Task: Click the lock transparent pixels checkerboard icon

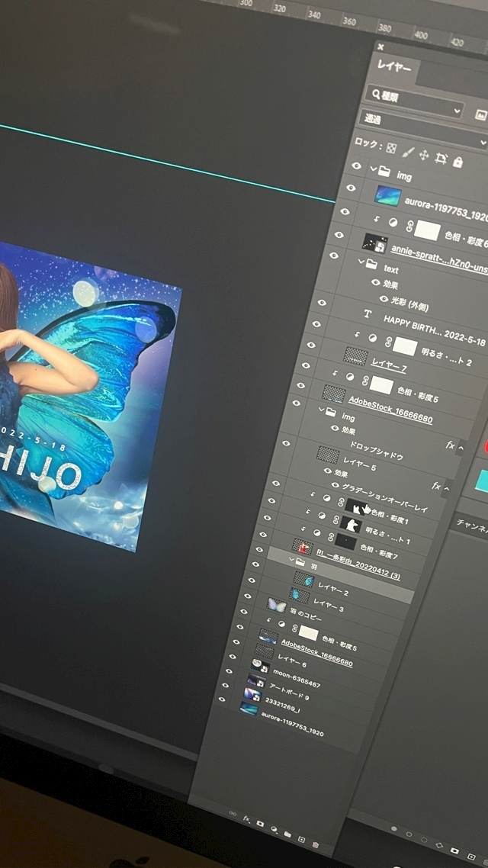Action: [391, 149]
